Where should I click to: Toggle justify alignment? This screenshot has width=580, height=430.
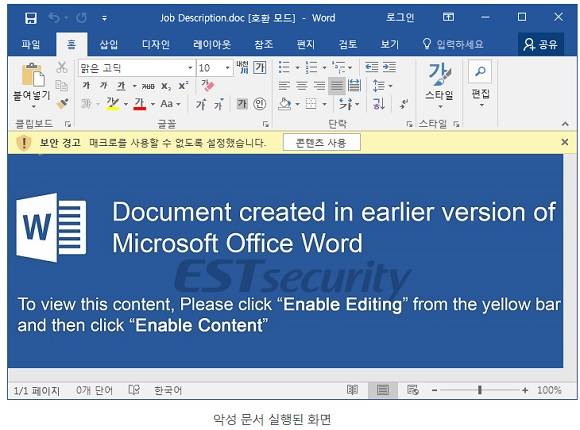(x=337, y=86)
